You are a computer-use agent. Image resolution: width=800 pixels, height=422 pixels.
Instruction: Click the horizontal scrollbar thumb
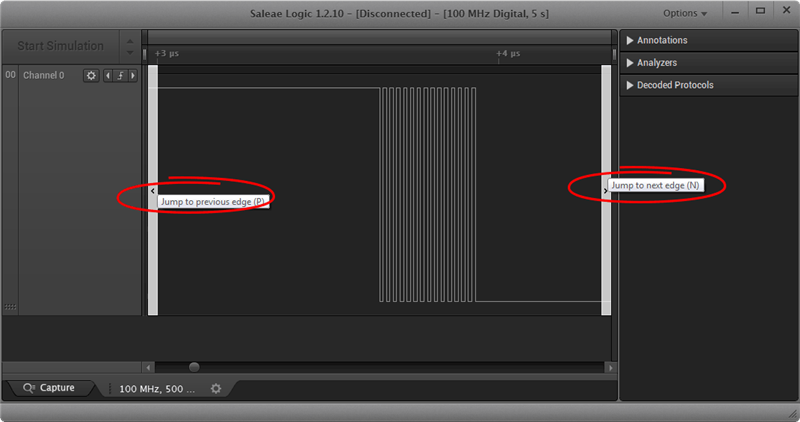coord(194,367)
